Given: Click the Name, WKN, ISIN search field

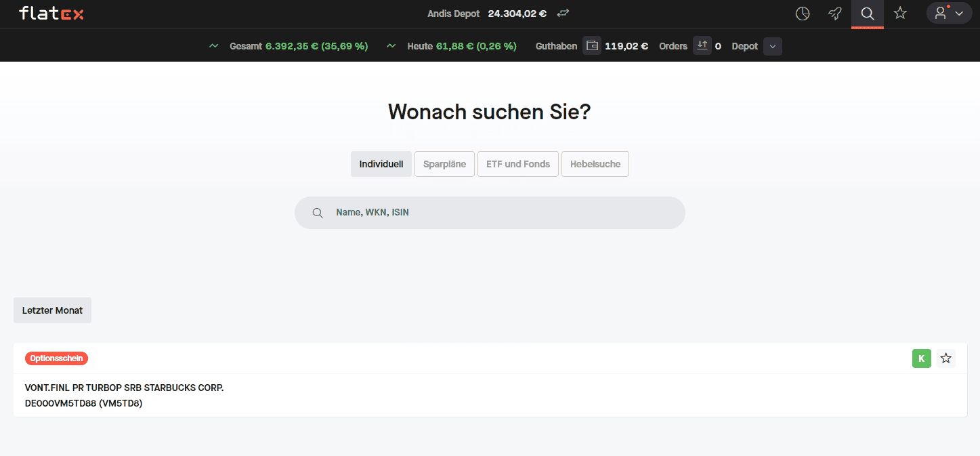Looking at the screenshot, I should coord(490,213).
